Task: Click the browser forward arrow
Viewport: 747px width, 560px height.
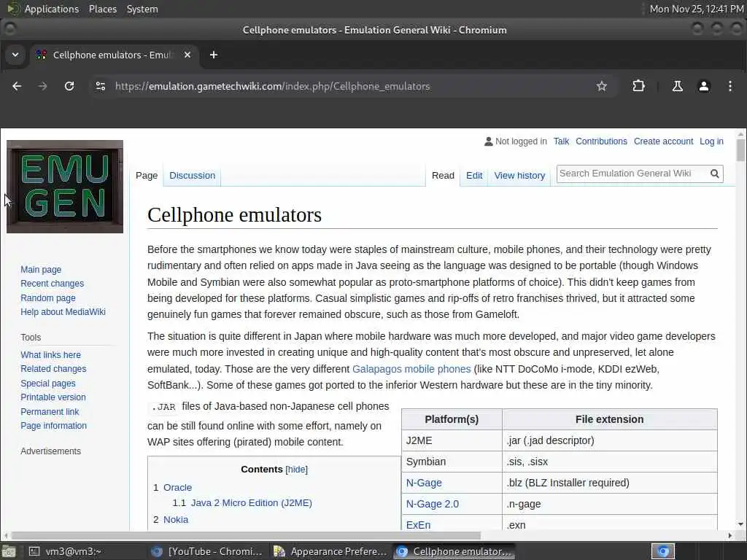Action: 42,86
